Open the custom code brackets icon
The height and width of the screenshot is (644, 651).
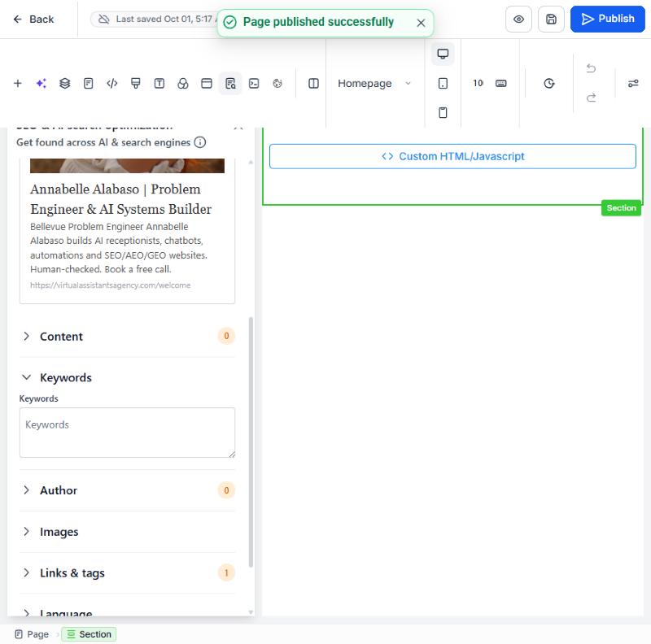tap(112, 84)
